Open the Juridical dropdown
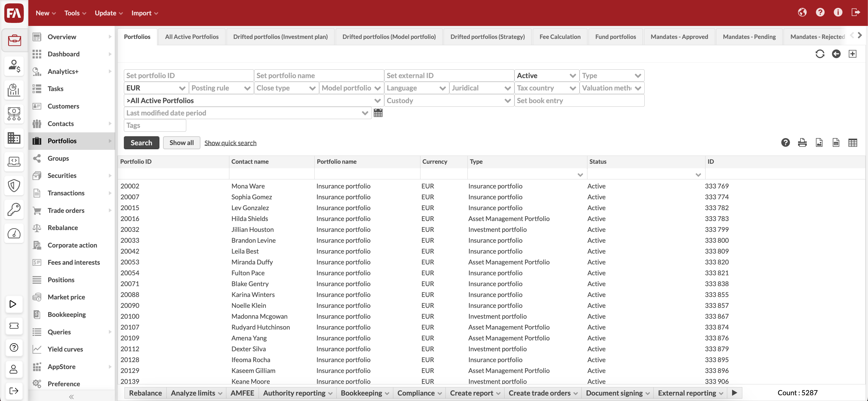The height and width of the screenshot is (401, 868). coord(482,88)
